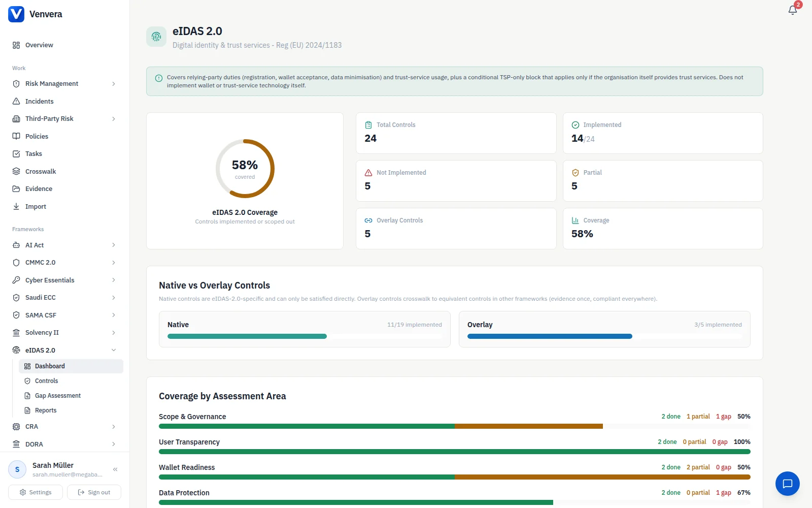
Task: Click the Venvera logo icon
Action: click(x=16, y=14)
